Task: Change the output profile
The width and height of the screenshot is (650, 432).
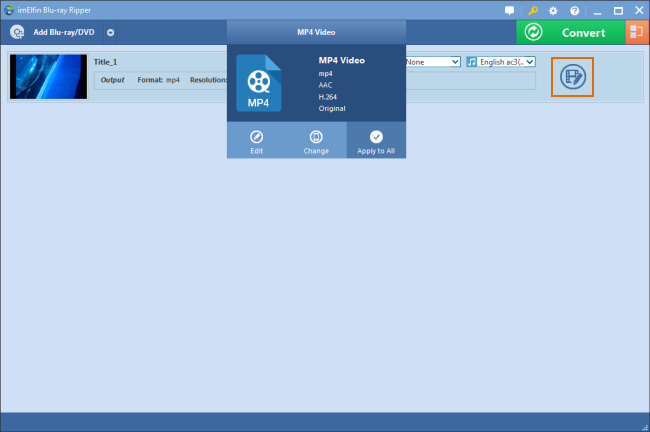Action: point(316,142)
